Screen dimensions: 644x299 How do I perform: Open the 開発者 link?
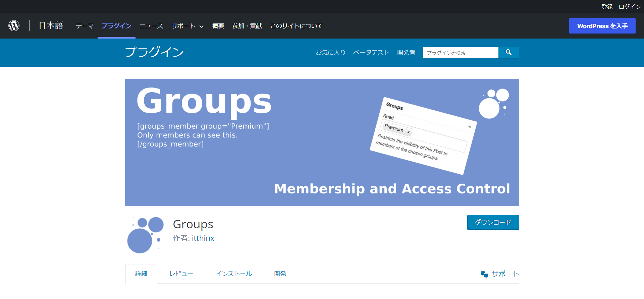click(x=406, y=53)
